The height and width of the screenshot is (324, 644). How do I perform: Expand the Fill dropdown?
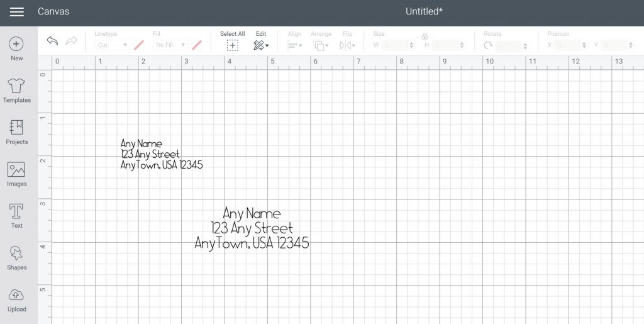tap(171, 45)
